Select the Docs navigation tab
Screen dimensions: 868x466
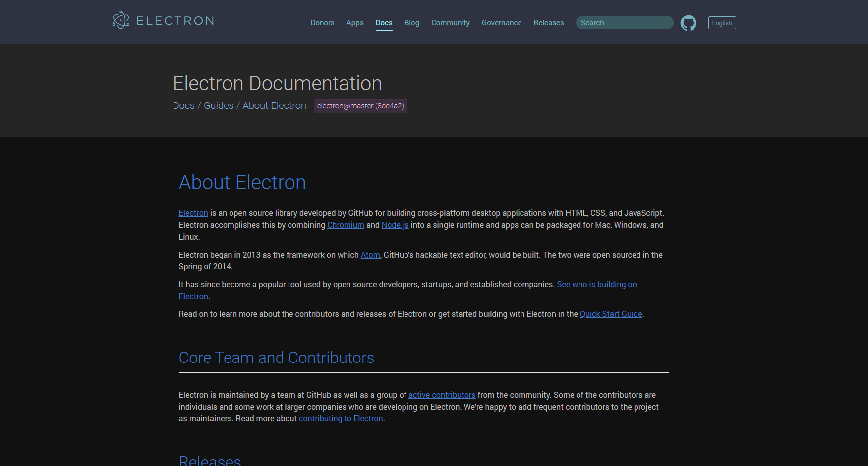[384, 23]
